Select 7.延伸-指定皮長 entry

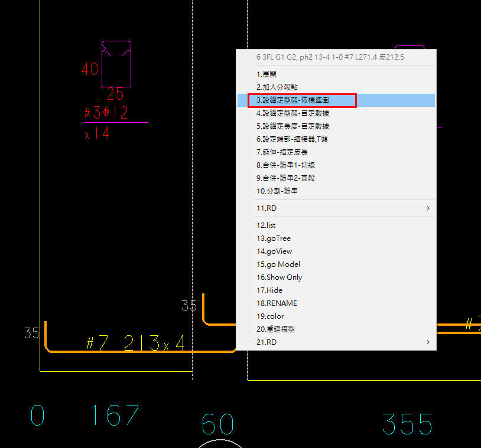(x=336, y=152)
